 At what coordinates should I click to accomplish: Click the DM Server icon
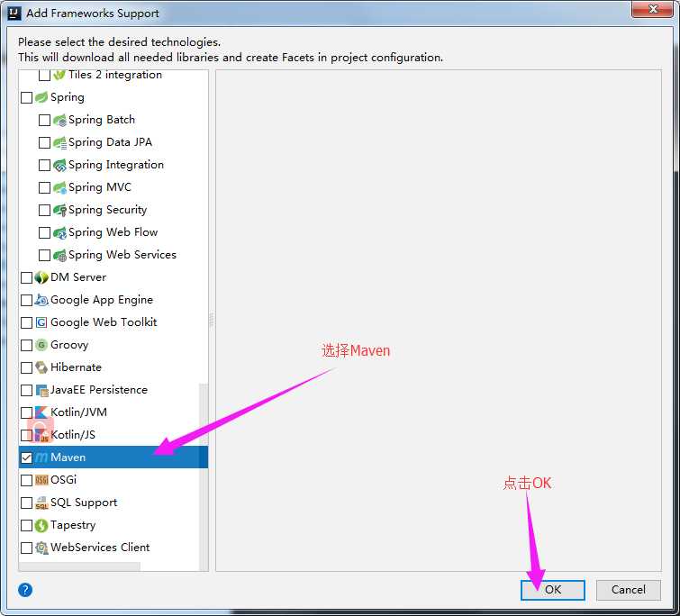(41, 277)
